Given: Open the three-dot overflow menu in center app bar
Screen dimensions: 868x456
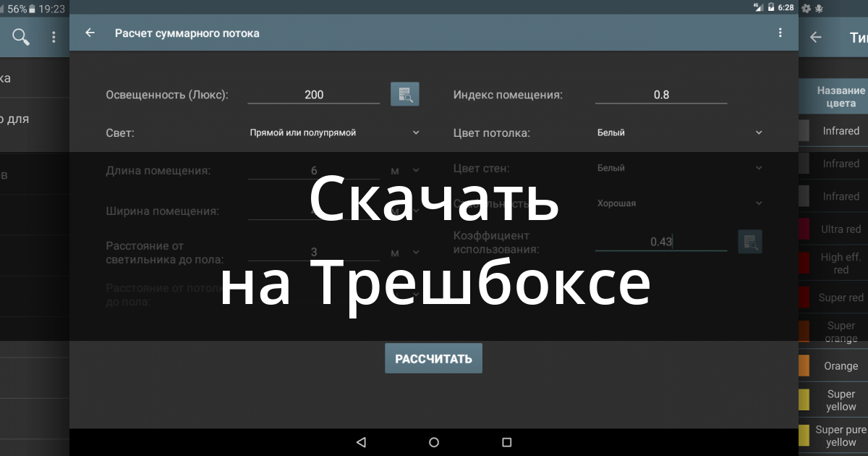Looking at the screenshot, I should pyautogui.click(x=780, y=33).
